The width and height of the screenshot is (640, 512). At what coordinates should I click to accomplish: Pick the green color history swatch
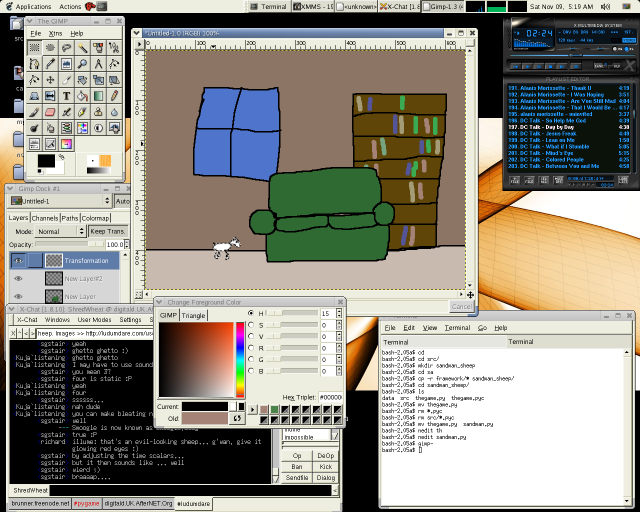click(x=274, y=409)
